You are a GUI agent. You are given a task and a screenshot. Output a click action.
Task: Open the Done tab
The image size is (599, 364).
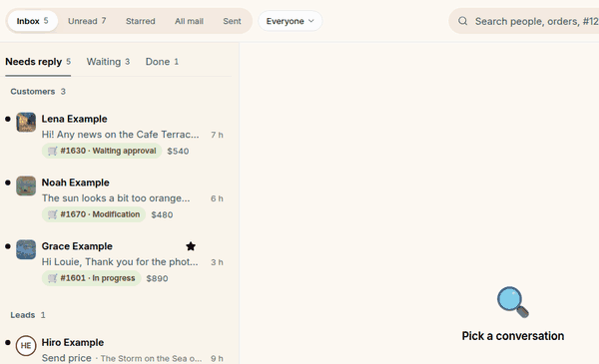click(x=162, y=62)
